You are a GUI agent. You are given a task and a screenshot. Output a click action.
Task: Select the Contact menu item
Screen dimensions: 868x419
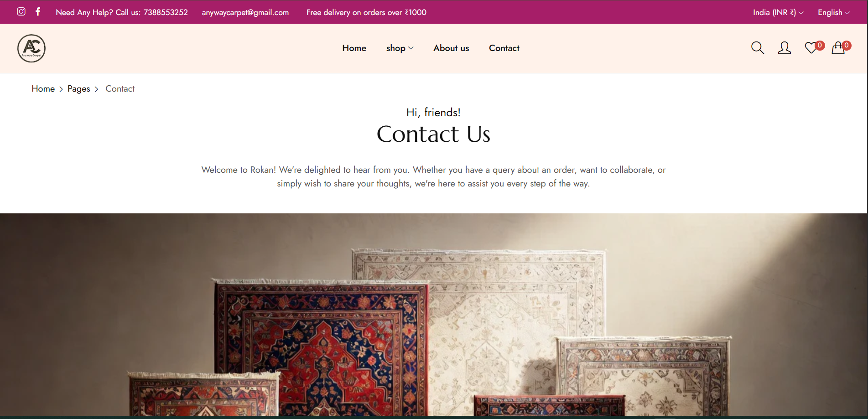click(504, 48)
